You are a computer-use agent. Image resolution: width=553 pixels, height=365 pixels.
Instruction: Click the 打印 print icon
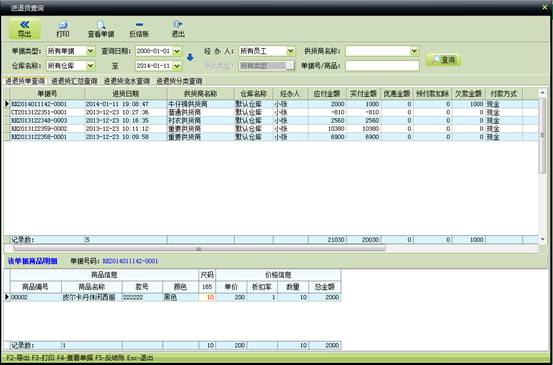(63, 29)
